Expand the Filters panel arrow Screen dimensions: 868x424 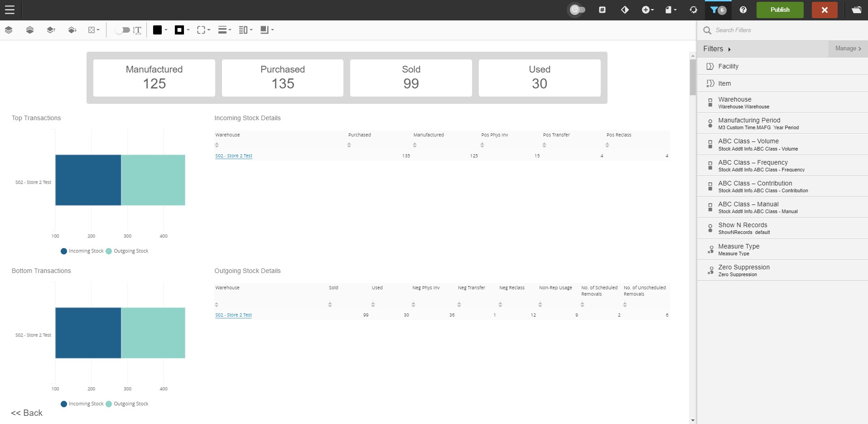[729, 49]
